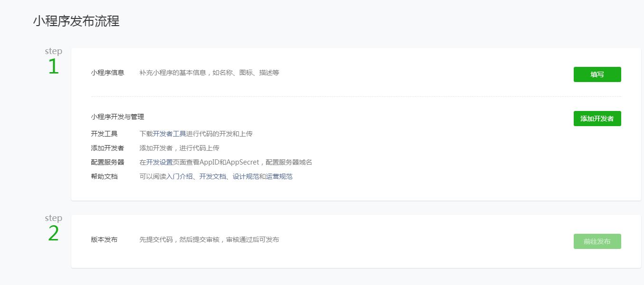Open the 运营规范 link
Image resolution: width=644 pixels, height=285 pixels.
click(279, 176)
